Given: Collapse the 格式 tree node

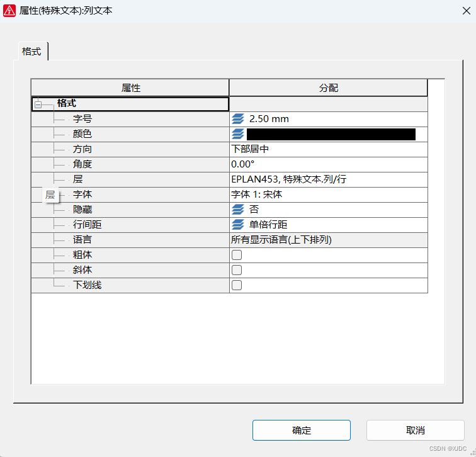Looking at the screenshot, I should [x=38, y=104].
